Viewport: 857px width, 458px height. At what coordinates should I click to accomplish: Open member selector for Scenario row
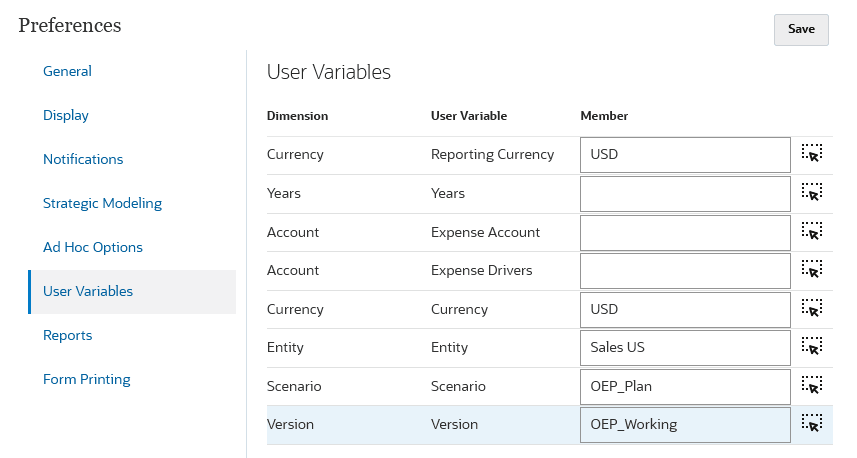point(812,385)
